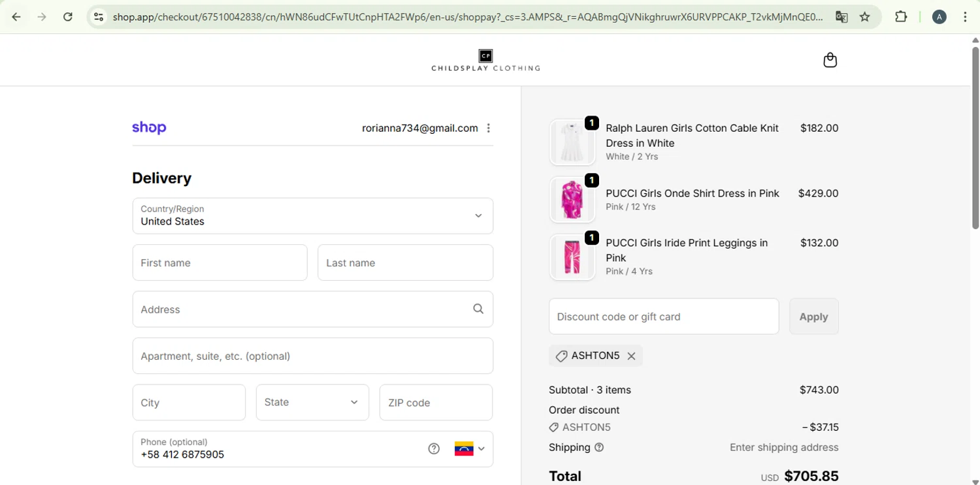Click PUCCI Onde Shirt Dress thumbnail
Screen dimensions: 980x485
pos(572,200)
